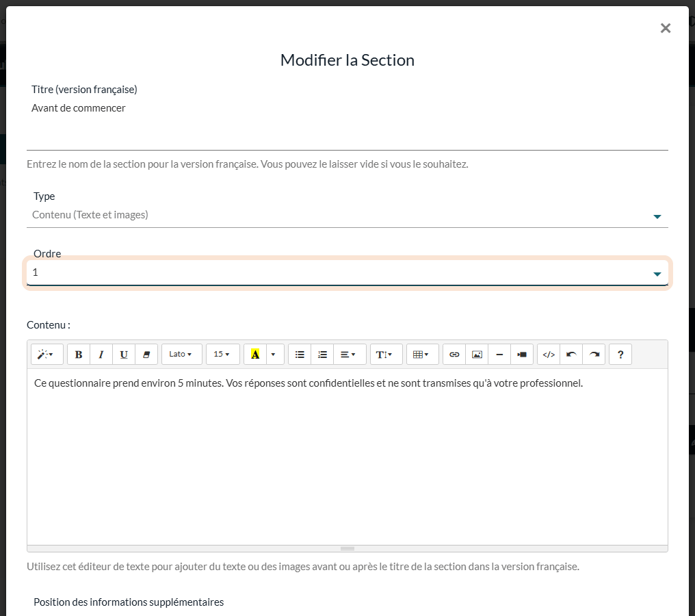Insert an unordered bullet list

tap(300, 355)
